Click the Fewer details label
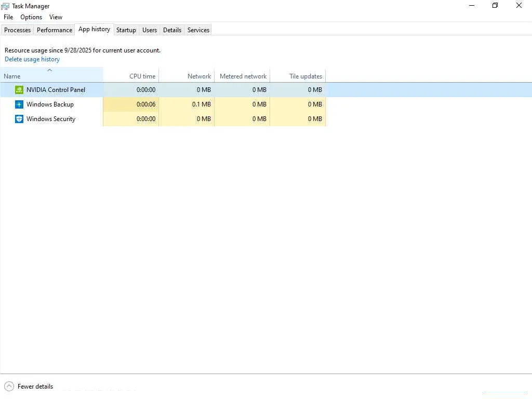This screenshot has width=532, height=399. [x=35, y=387]
